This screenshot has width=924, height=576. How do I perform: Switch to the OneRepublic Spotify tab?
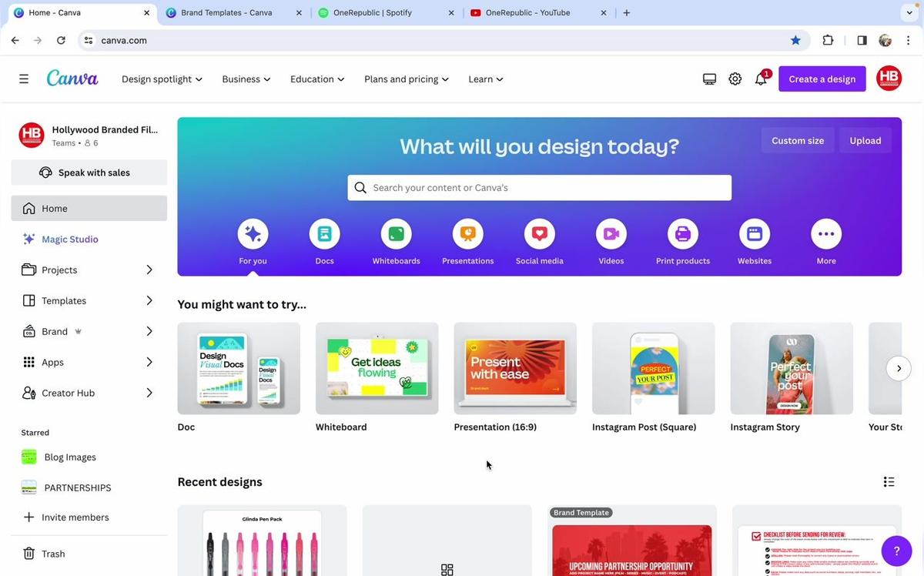click(387, 12)
